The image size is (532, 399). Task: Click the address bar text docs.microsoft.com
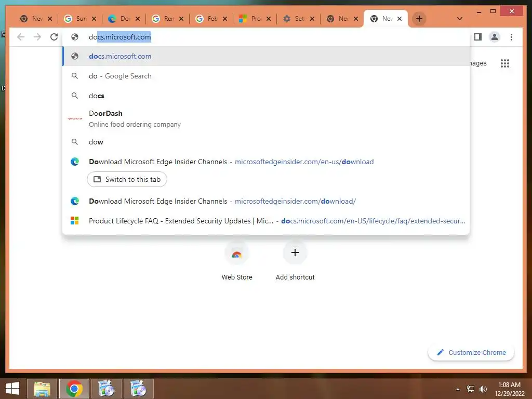tap(120, 37)
